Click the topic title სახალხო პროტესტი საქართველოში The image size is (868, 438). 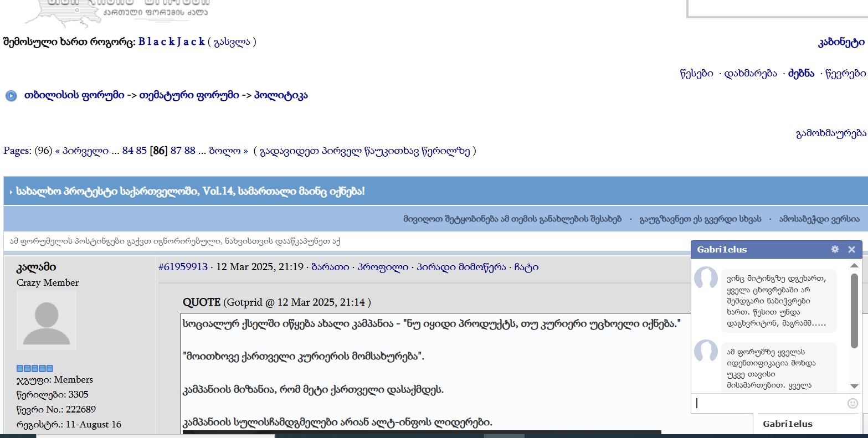[191, 192]
